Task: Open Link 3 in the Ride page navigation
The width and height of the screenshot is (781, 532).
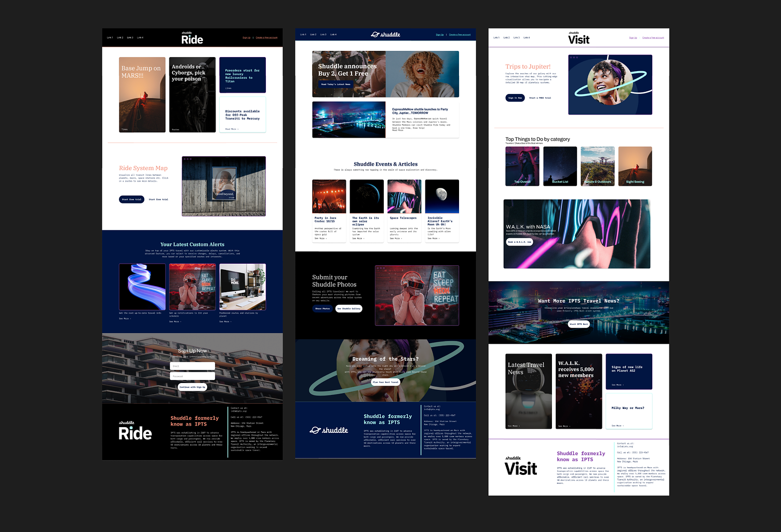Action: pyautogui.click(x=130, y=37)
